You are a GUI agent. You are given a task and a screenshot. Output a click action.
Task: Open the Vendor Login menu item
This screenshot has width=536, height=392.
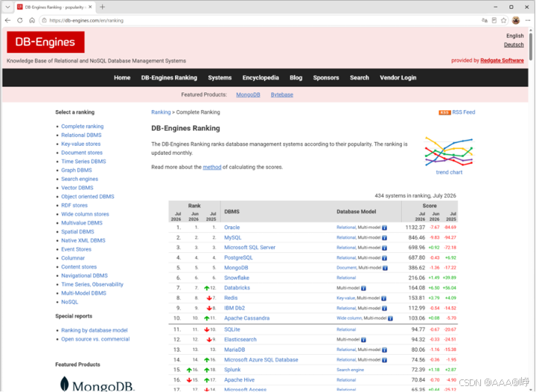coord(398,77)
